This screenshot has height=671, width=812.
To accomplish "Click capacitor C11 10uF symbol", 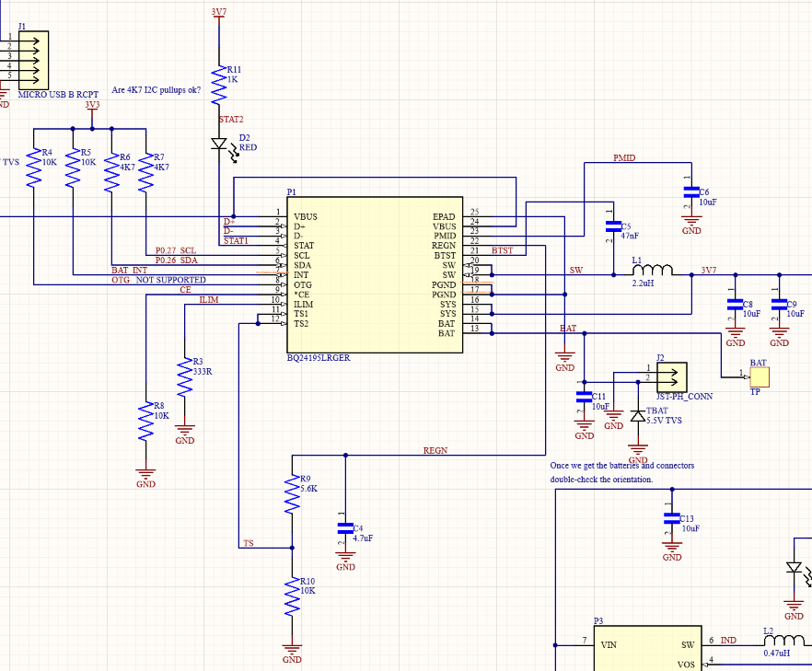I will click(584, 397).
